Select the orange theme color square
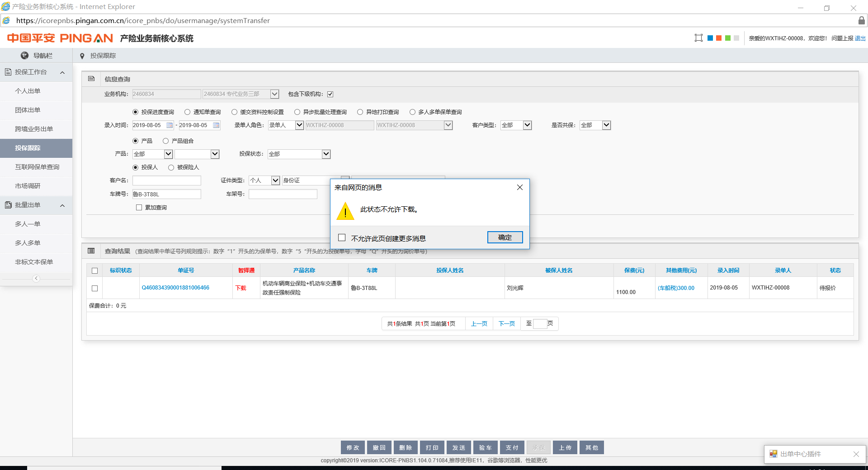The height and width of the screenshot is (470, 868). (719, 38)
